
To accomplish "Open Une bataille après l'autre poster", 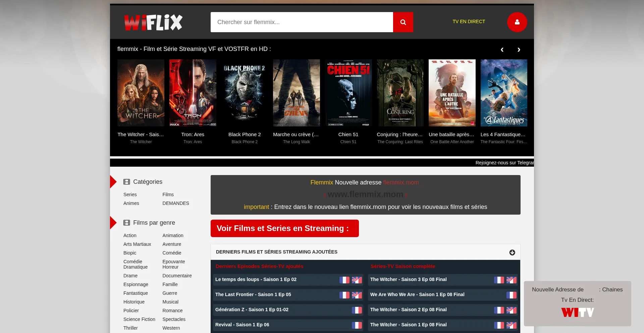I will click(452, 93).
